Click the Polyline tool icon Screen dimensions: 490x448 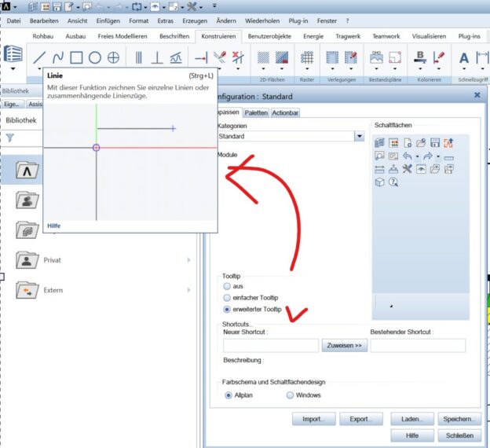point(57,57)
